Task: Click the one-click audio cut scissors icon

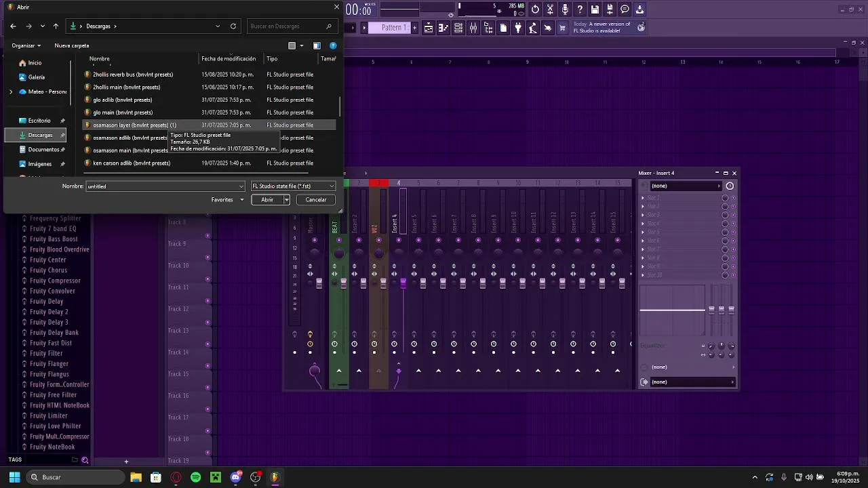Action: click(550, 9)
